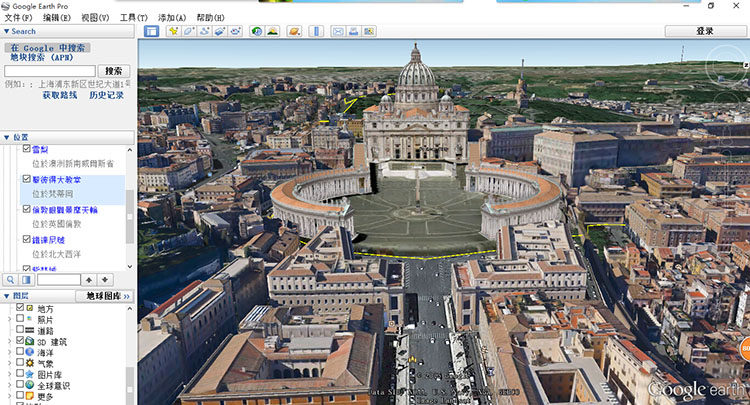Image resolution: width=750 pixels, height=405 pixels.
Task: Expand the 海洋 layer tree node
Action: coord(10,352)
